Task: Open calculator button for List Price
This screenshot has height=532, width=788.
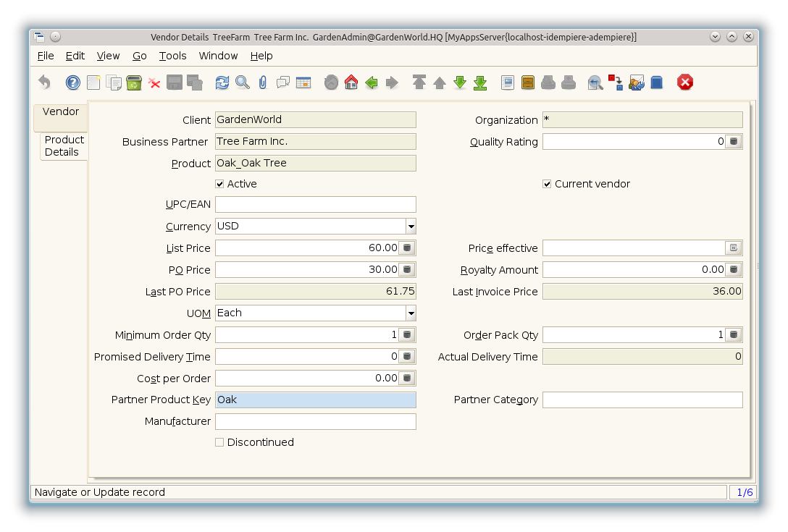Action: [407, 248]
